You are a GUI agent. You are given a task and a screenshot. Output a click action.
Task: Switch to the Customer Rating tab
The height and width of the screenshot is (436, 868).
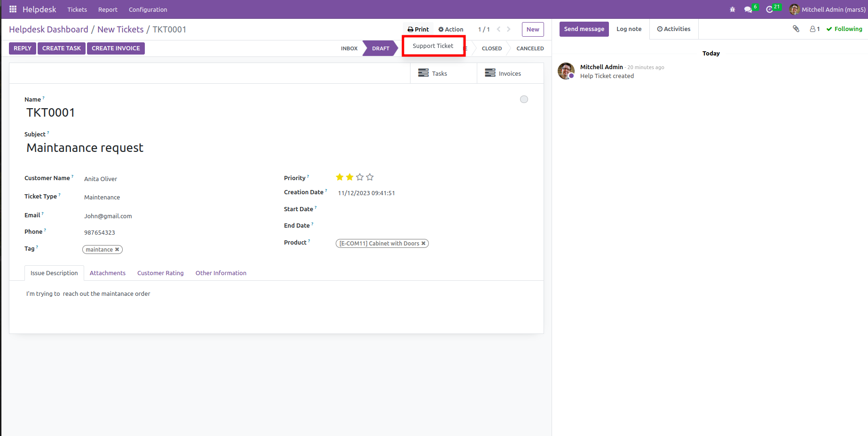click(x=160, y=273)
